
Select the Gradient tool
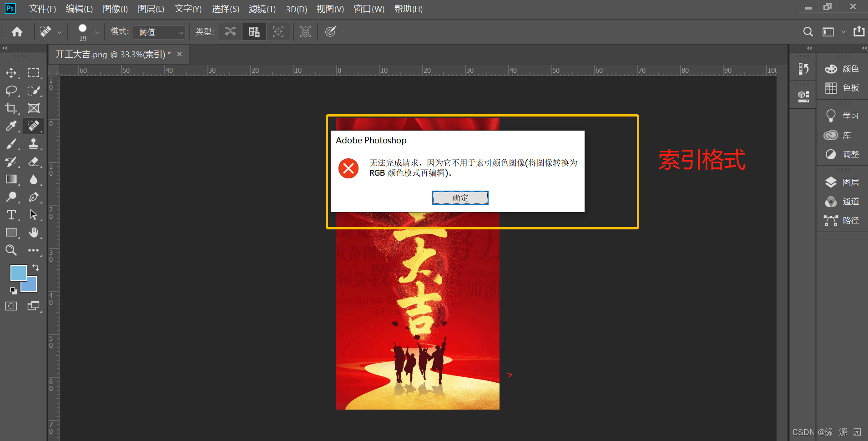pyautogui.click(x=11, y=179)
